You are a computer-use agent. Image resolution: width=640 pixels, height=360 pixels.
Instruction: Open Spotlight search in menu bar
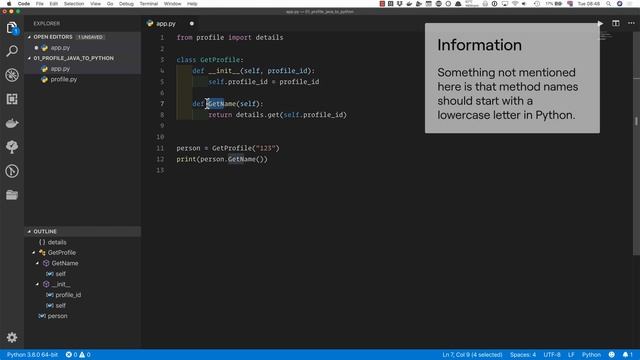(x=608, y=4)
